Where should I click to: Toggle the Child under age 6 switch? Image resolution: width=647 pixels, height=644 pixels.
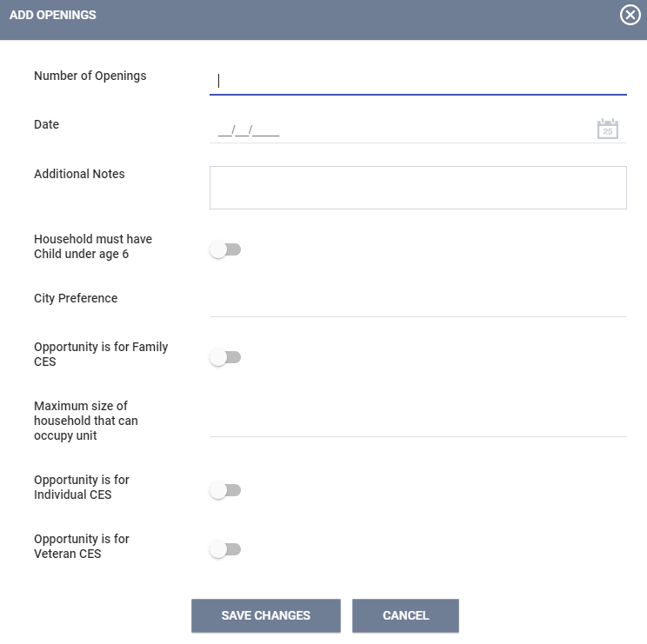point(225,250)
